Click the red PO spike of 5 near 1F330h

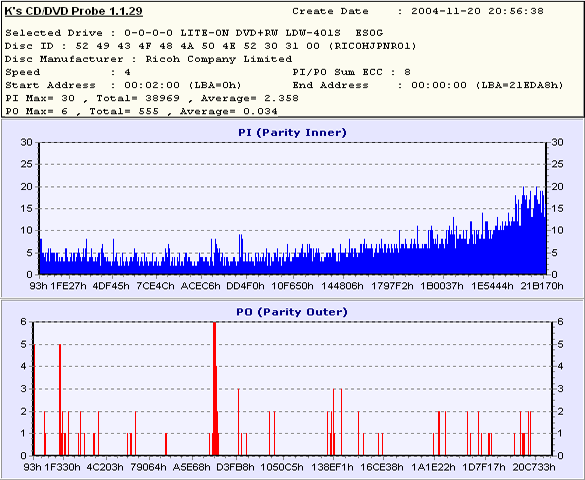tap(60, 399)
